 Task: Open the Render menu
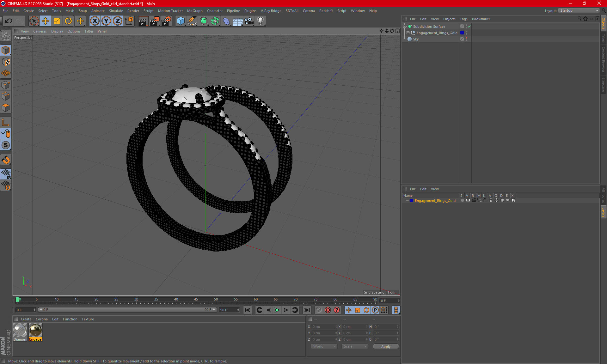tap(133, 11)
